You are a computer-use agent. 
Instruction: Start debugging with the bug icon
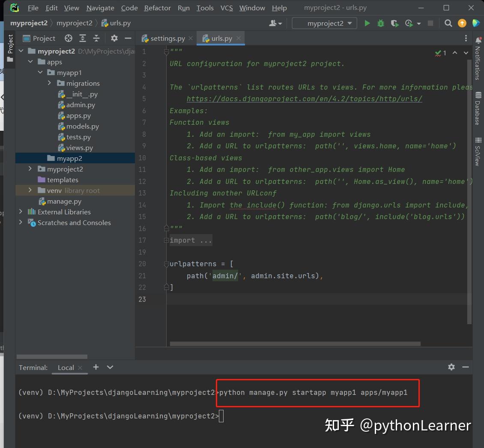pyautogui.click(x=381, y=23)
